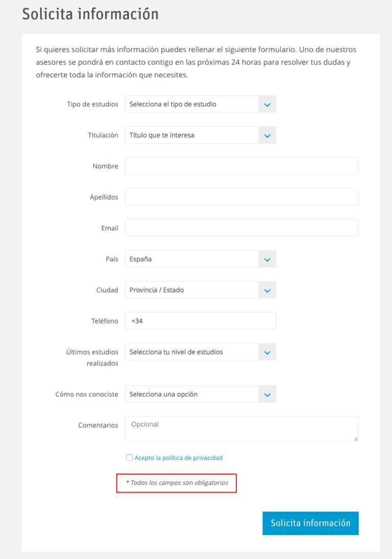Click the highlighted required fields notice
Screen dimensions: 392x559
(176, 483)
